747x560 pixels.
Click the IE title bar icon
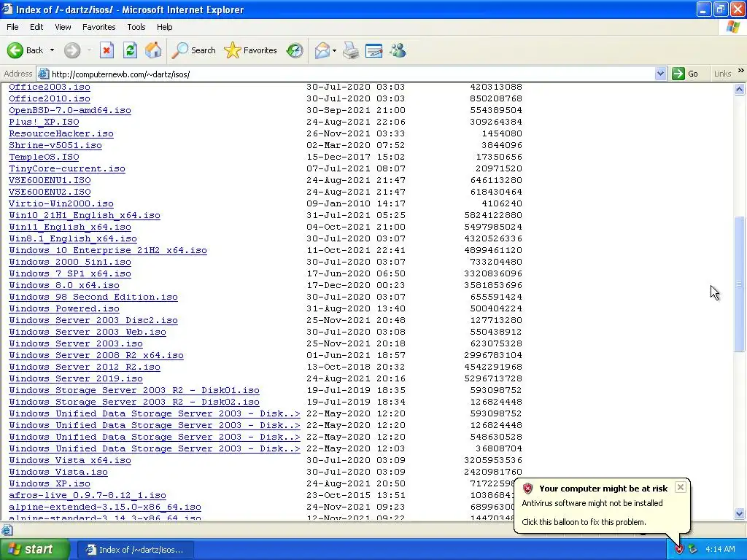click(7, 9)
